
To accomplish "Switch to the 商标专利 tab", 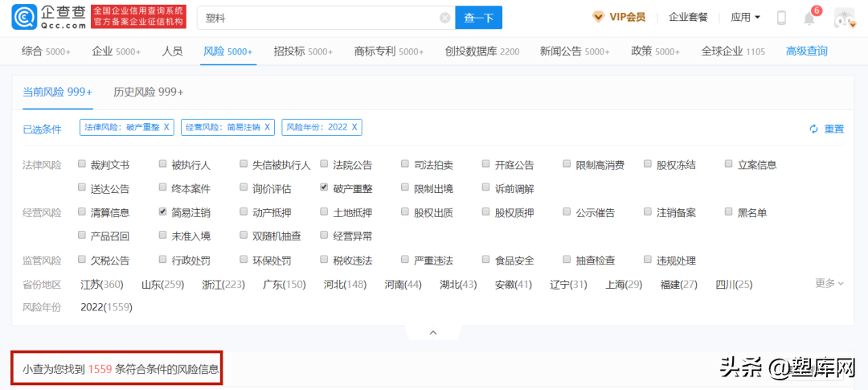I will pyautogui.click(x=389, y=51).
